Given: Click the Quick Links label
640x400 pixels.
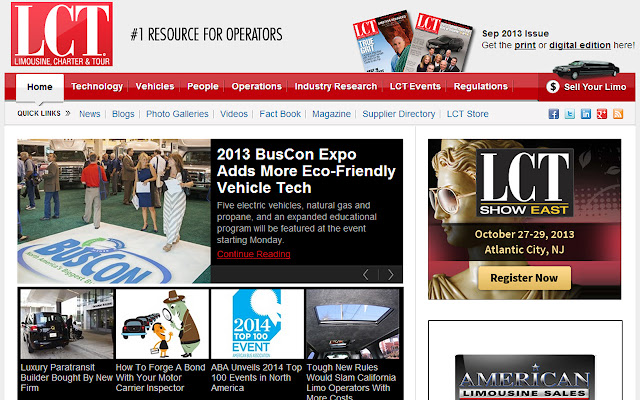Looking at the screenshot, I should coord(39,113).
